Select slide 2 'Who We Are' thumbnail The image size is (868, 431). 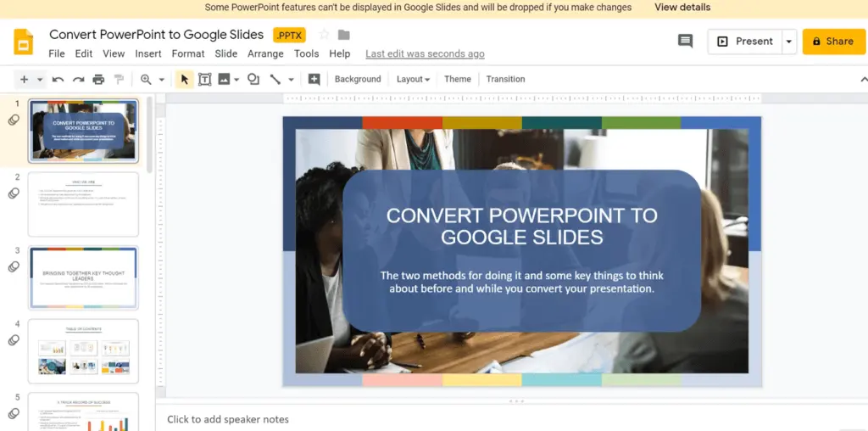83,204
